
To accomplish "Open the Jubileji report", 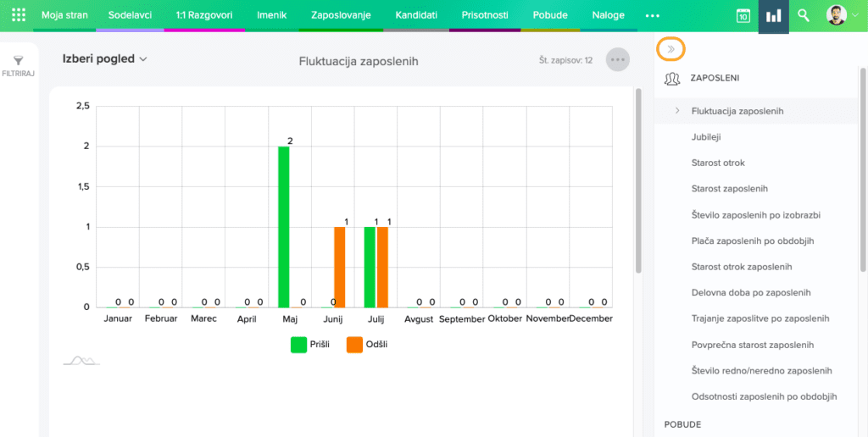I will point(706,136).
